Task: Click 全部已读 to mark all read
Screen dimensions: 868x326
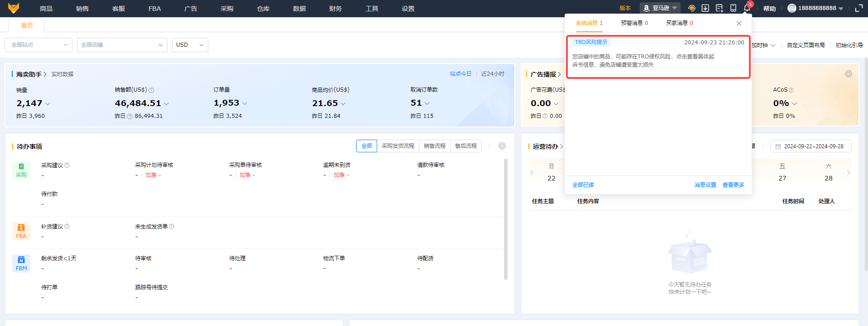Action: pos(583,185)
